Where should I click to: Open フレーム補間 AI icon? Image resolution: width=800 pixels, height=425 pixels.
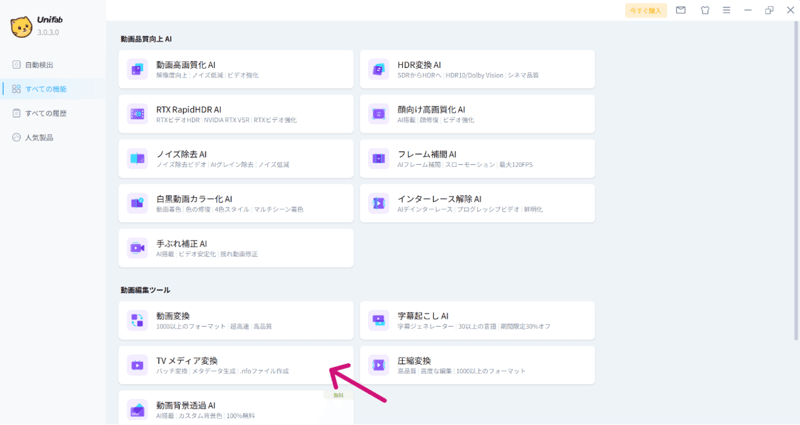[x=379, y=159]
